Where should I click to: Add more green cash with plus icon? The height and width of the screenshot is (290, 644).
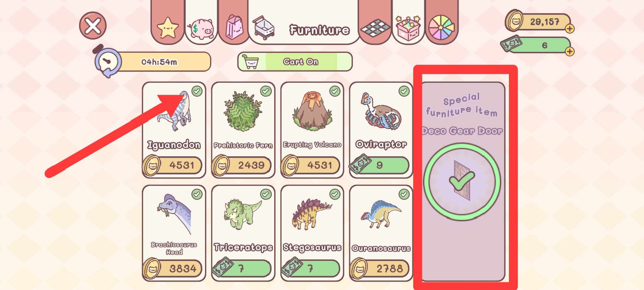pos(569,51)
